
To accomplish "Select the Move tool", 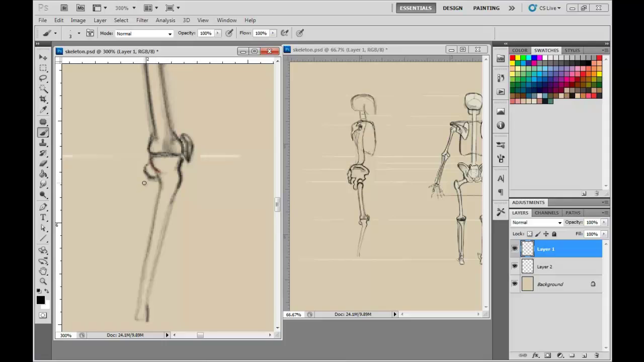I will [x=43, y=57].
